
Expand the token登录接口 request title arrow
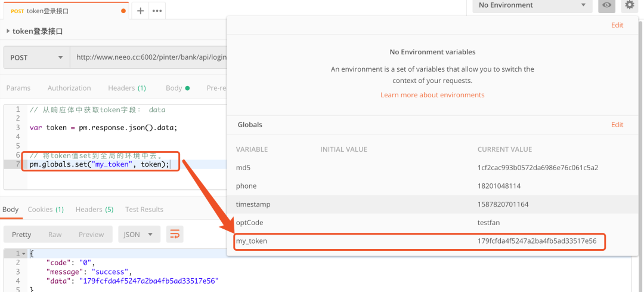[7, 31]
